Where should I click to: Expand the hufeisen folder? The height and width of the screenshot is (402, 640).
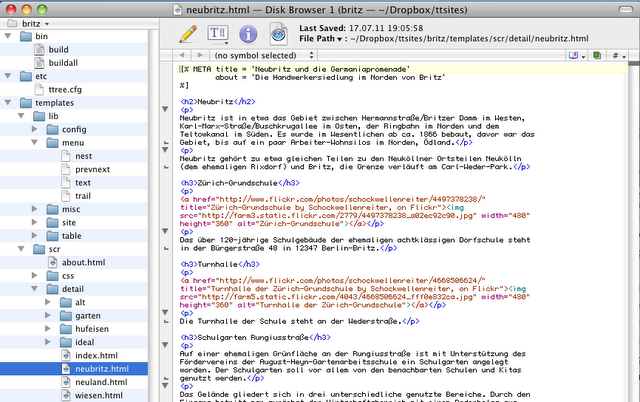pos(48,329)
